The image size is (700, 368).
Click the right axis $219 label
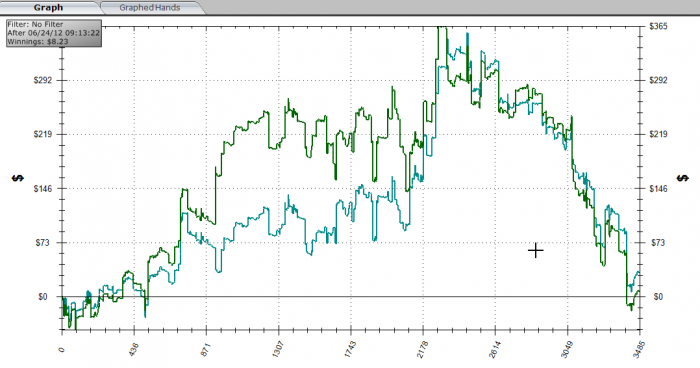pyautogui.click(x=658, y=134)
